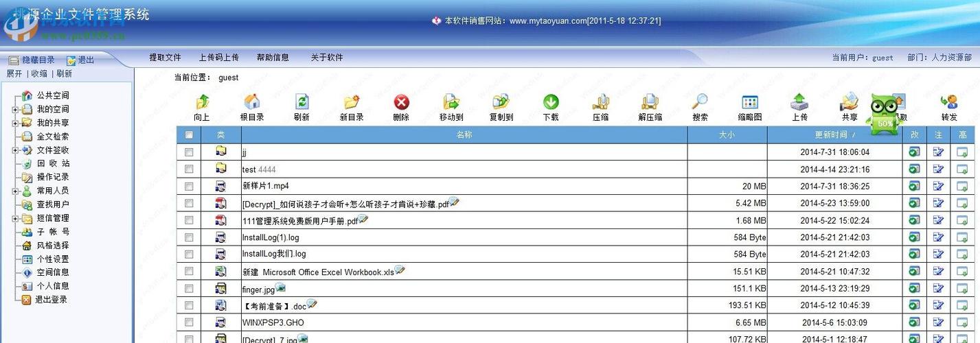Select checkbox for 新样片1.mp4
The height and width of the screenshot is (343, 980).
(189, 186)
